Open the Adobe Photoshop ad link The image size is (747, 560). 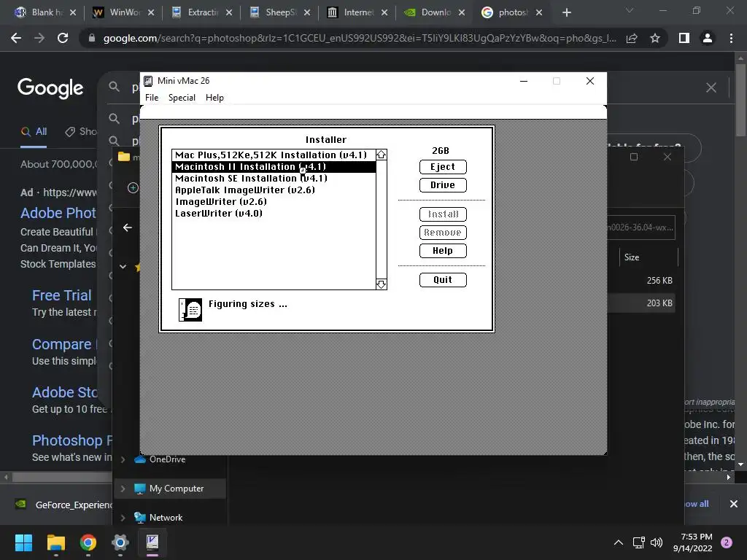coord(58,213)
